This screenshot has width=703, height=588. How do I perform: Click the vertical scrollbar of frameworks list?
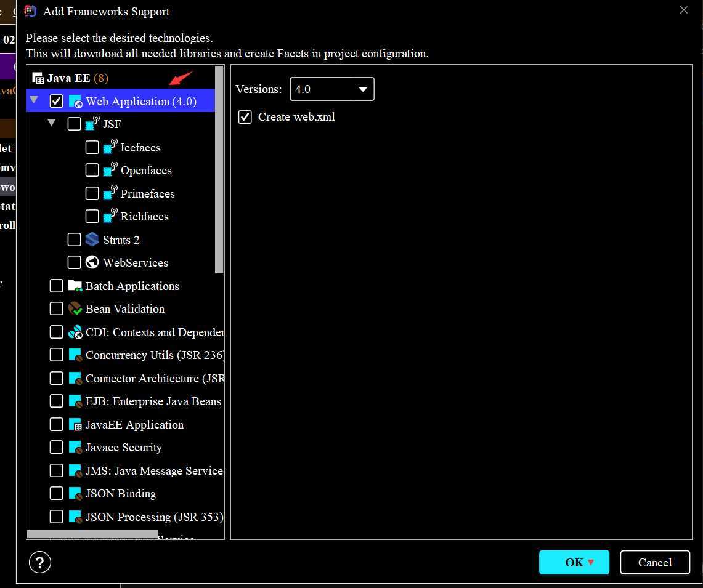(x=219, y=169)
